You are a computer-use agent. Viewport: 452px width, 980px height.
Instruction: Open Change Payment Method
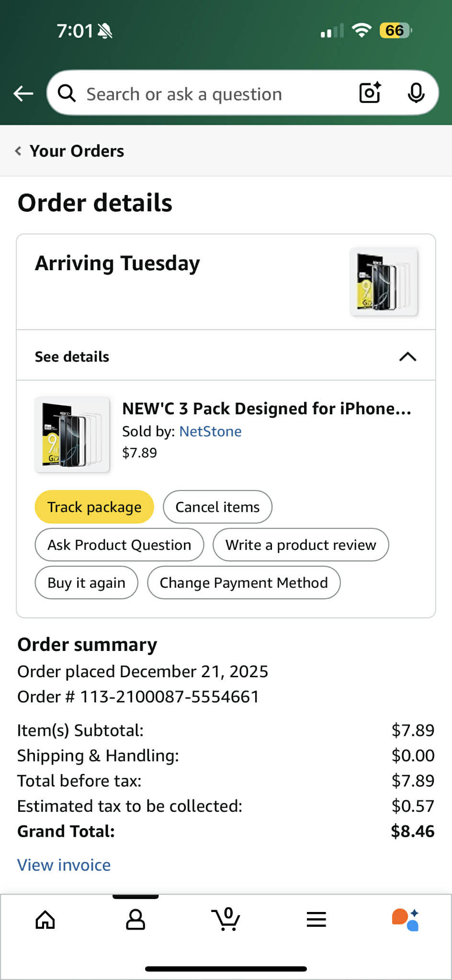(x=244, y=582)
